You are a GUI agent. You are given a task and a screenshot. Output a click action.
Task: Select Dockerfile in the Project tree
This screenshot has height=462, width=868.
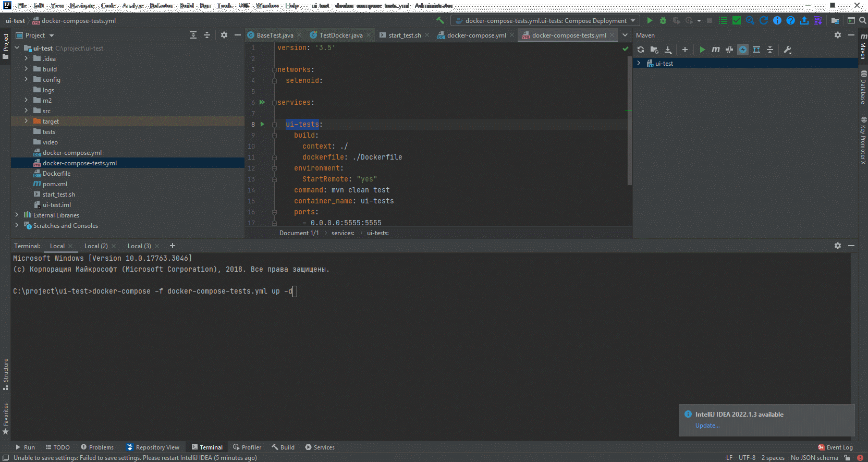(x=56, y=173)
